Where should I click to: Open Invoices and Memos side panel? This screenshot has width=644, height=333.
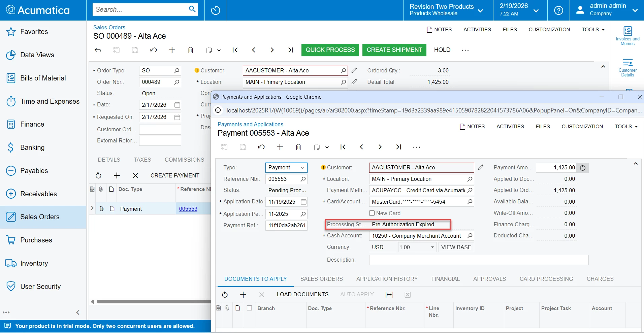tap(627, 36)
